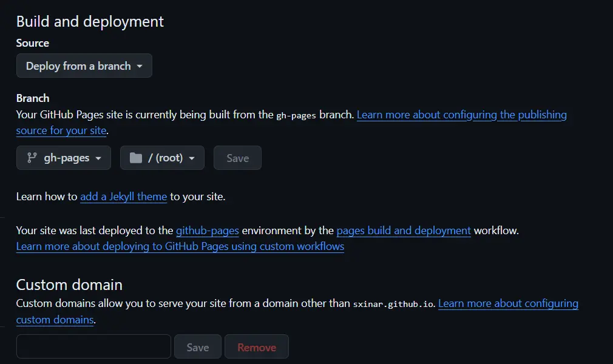The width and height of the screenshot is (613, 364).
Task: Click the folder icon beside / (root)
Action: tap(136, 158)
